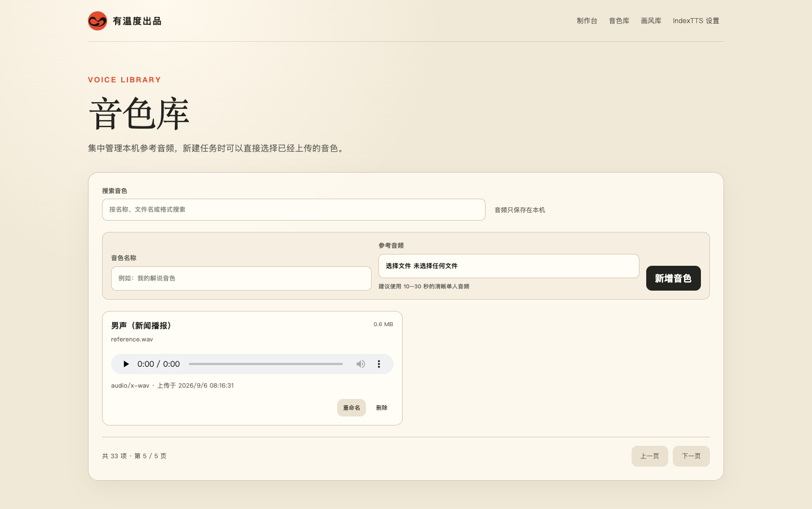Select the reference.wav file name text
The height and width of the screenshot is (509, 812).
tap(132, 339)
